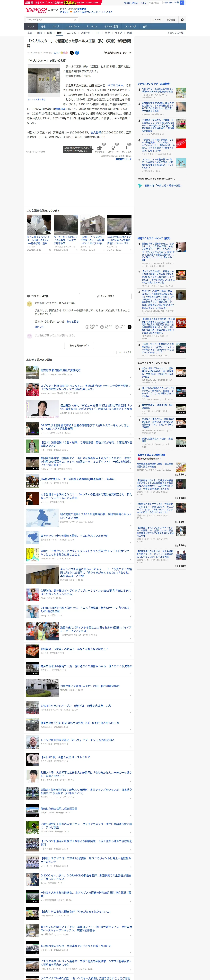210x980 pixels.
Task: Dismiss the 宮古島市 軽自動車 recommended article
Action: (130, 377)
